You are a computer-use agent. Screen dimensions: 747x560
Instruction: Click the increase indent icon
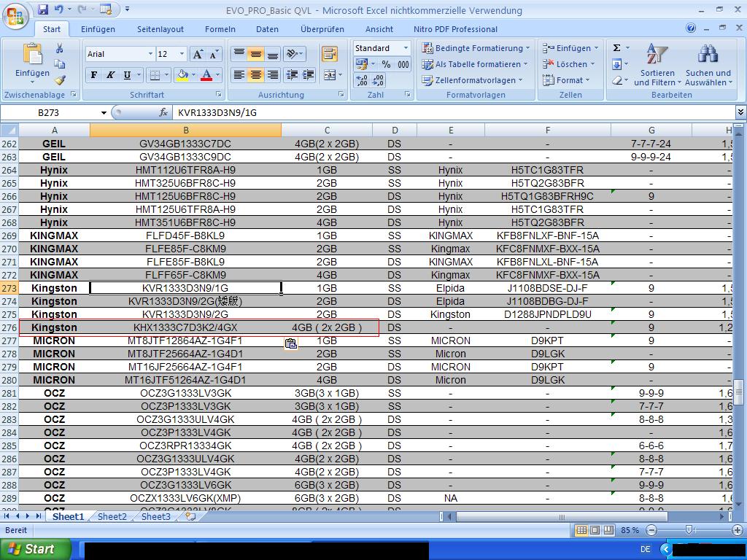click(309, 75)
